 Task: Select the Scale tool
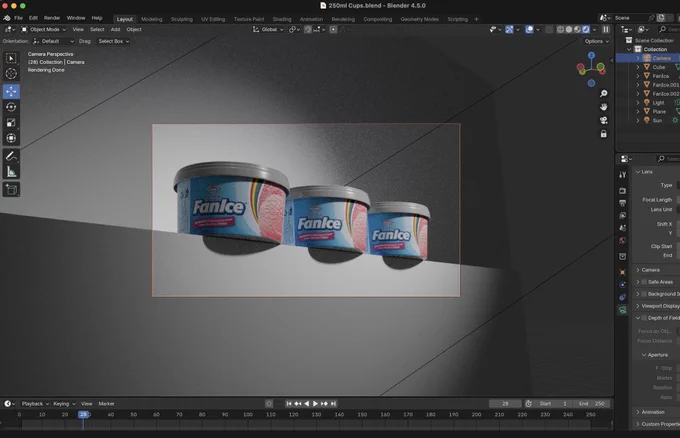point(11,123)
